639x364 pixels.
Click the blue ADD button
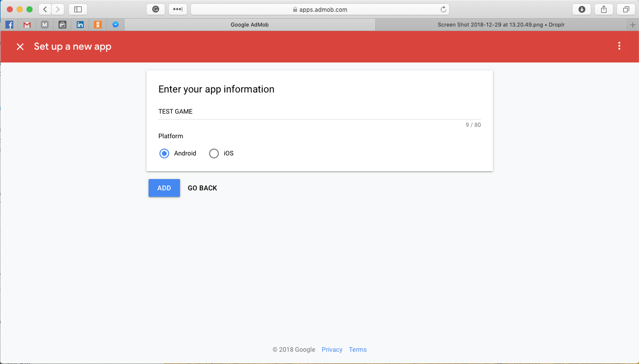(x=164, y=188)
